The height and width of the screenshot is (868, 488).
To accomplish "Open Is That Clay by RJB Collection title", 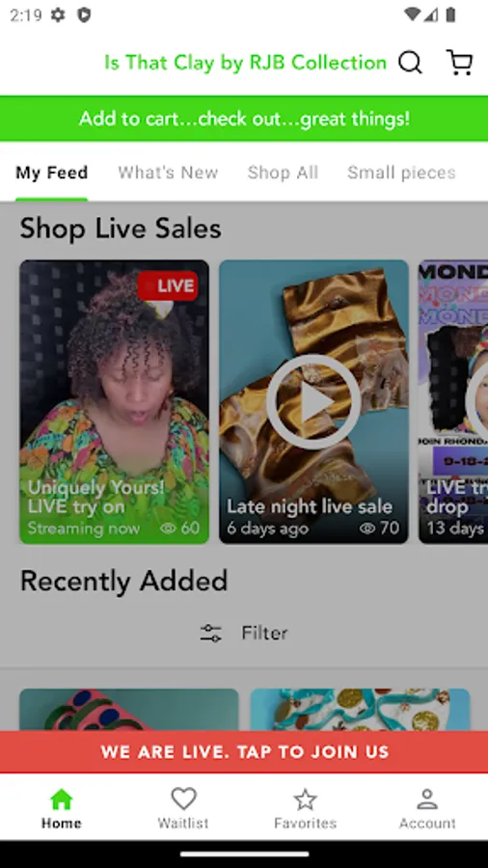I will 246,63.
